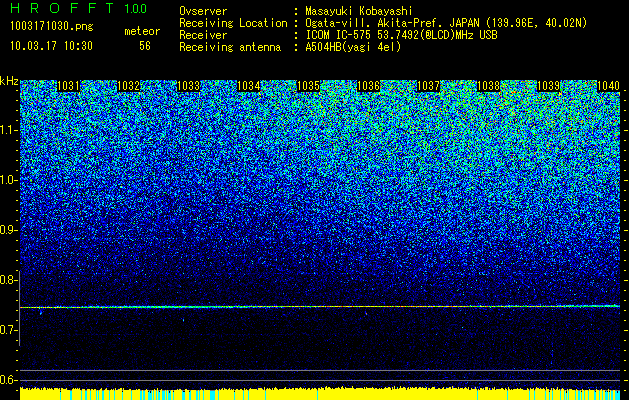Click observer name Masayuki Kobayashi
The height and width of the screenshot is (400, 629).
(359, 11)
